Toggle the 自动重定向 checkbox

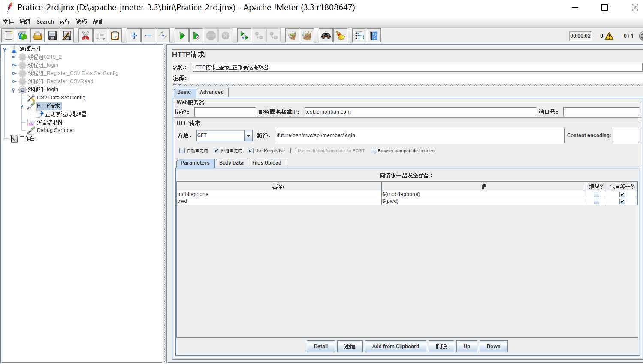182,151
